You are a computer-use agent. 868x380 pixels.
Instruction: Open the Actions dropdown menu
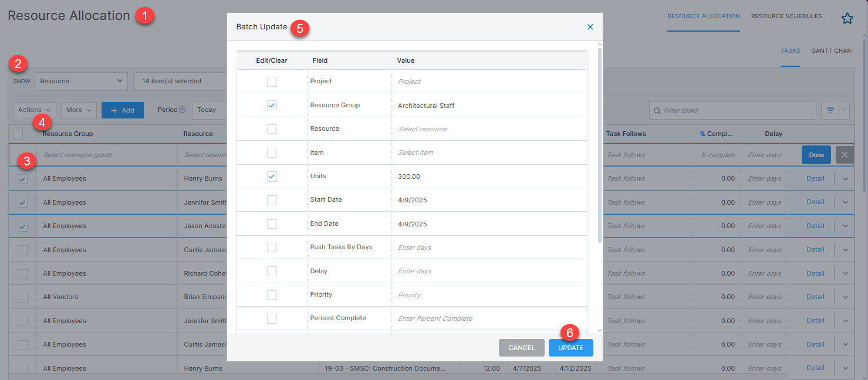34,110
